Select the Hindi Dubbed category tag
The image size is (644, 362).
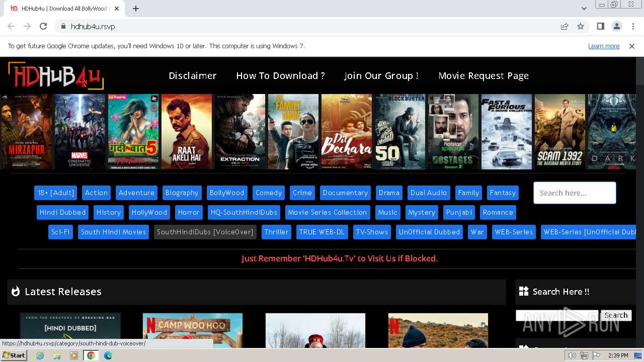(x=63, y=212)
